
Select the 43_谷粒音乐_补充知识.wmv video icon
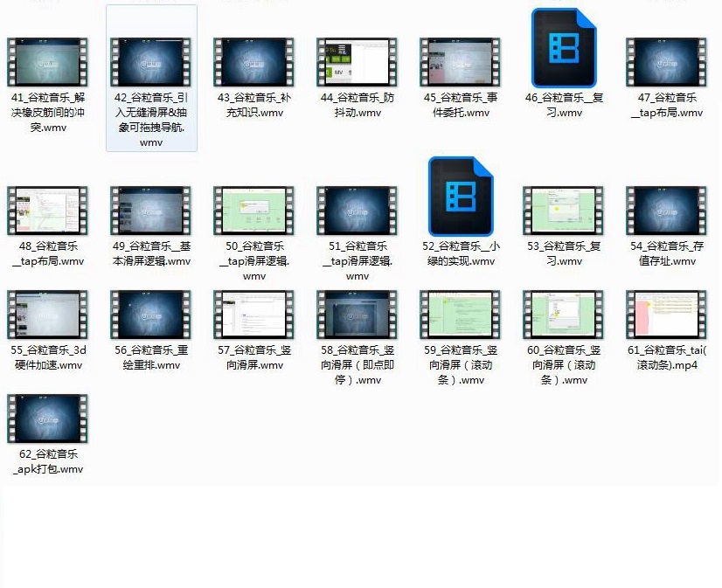pos(253,63)
